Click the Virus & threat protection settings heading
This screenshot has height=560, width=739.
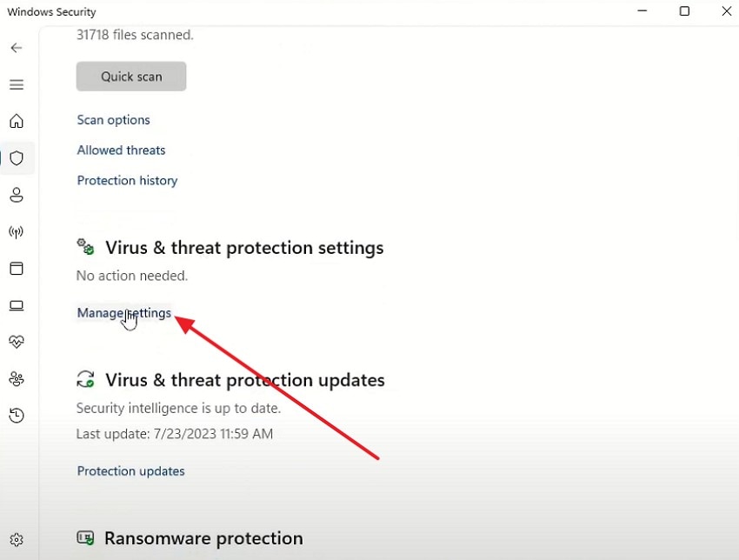[243, 248]
